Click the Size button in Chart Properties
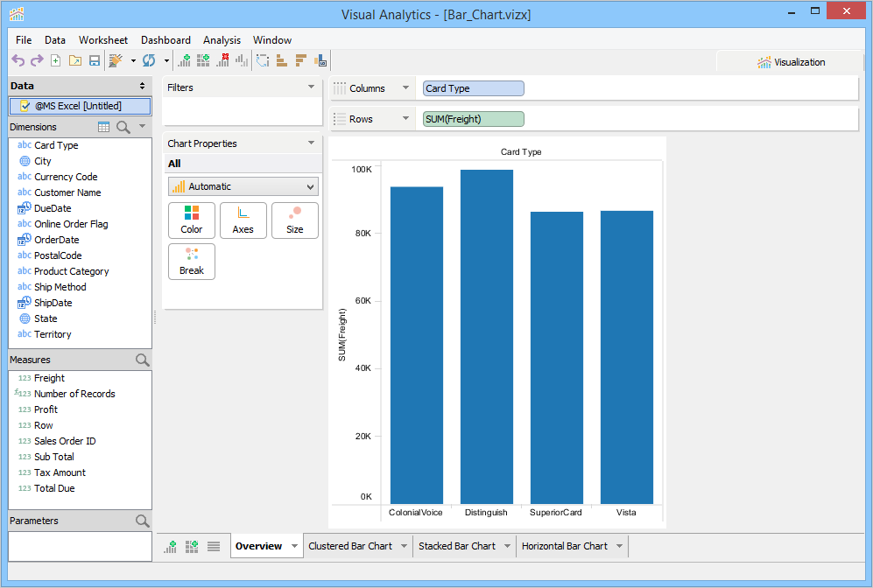The height and width of the screenshot is (588, 873). tap(294, 220)
